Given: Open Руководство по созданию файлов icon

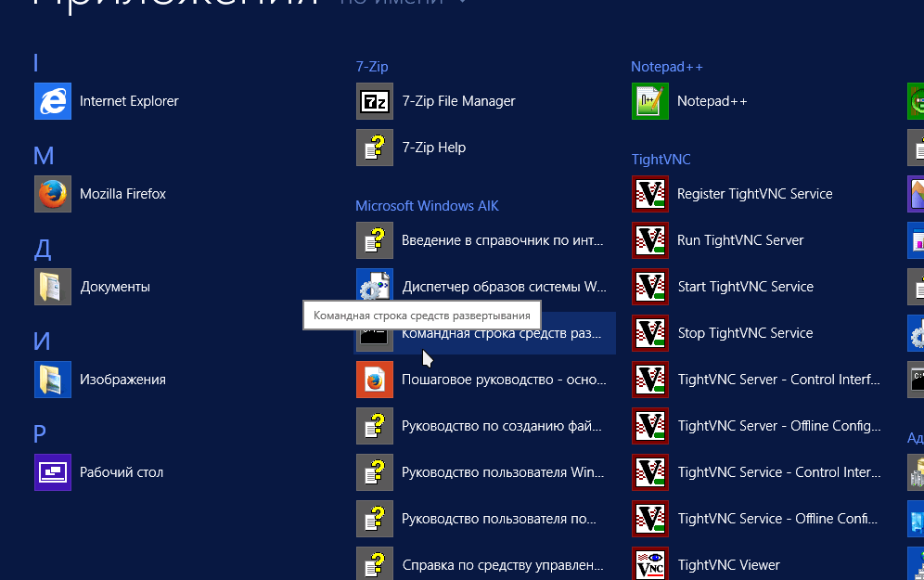Looking at the screenshot, I should pyautogui.click(x=375, y=426).
